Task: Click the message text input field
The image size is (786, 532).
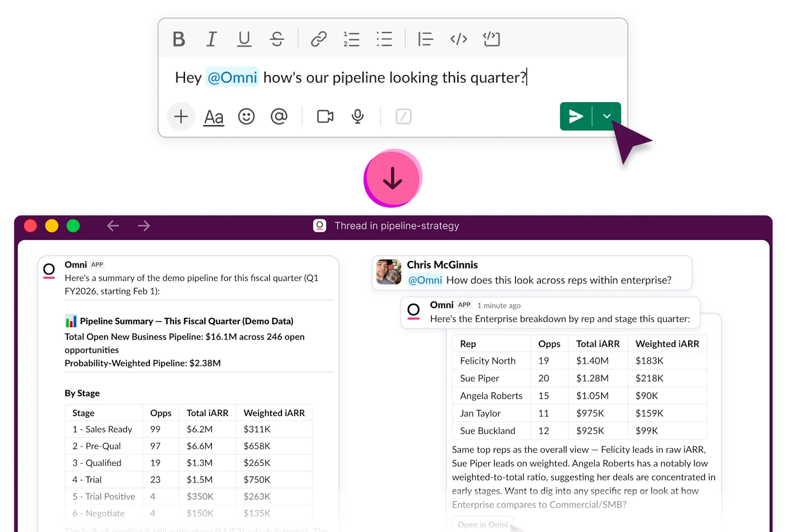Action: [x=393, y=78]
